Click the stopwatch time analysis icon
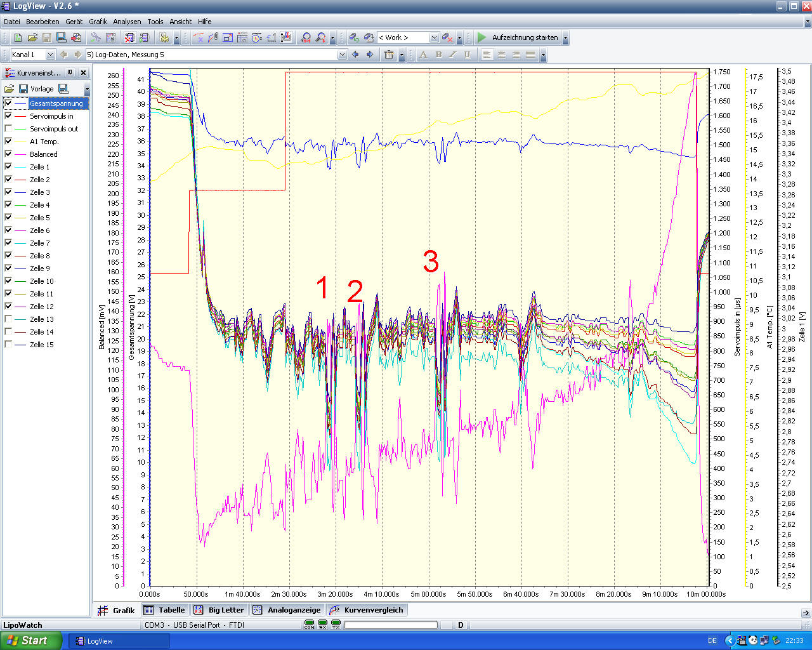 click(x=257, y=37)
